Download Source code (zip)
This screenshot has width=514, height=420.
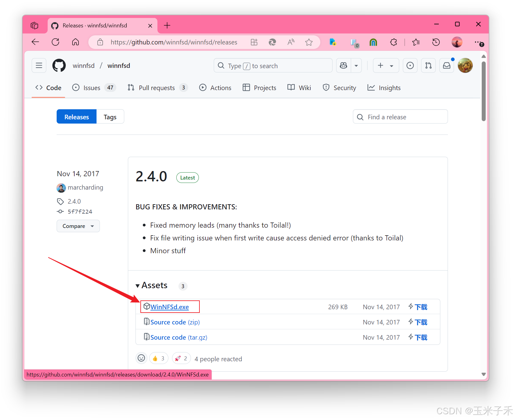[x=175, y=322]
